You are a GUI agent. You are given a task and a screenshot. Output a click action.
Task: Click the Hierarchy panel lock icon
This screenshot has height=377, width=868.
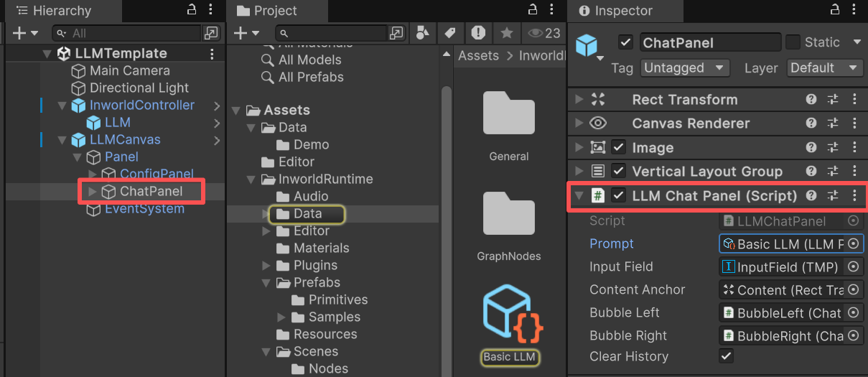coord(192,10)
